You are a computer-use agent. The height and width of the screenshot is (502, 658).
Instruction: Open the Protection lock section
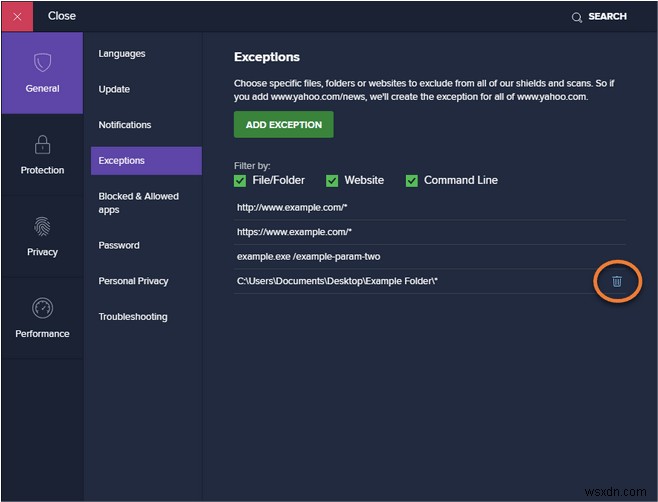pos(42,154)
